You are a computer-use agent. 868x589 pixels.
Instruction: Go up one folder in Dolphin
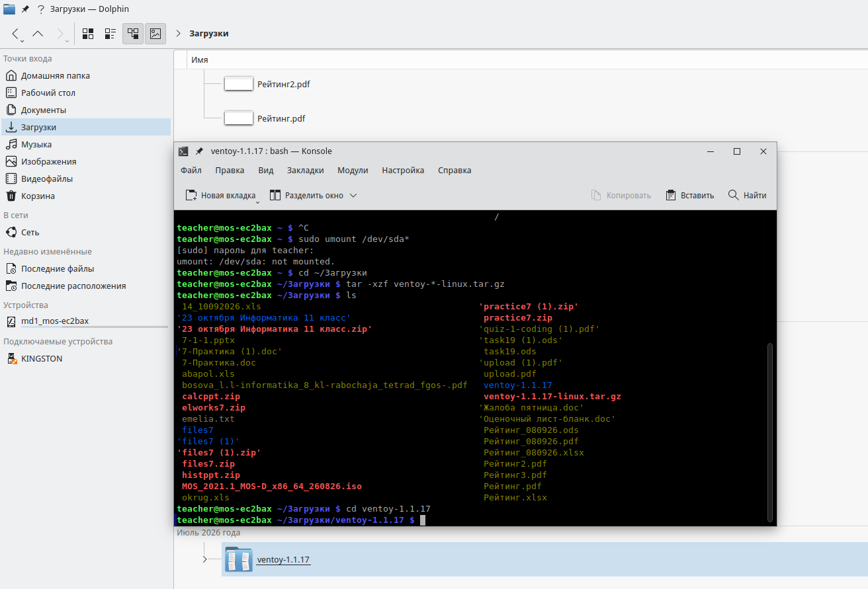pyautogui.click(x=38, y=34)
